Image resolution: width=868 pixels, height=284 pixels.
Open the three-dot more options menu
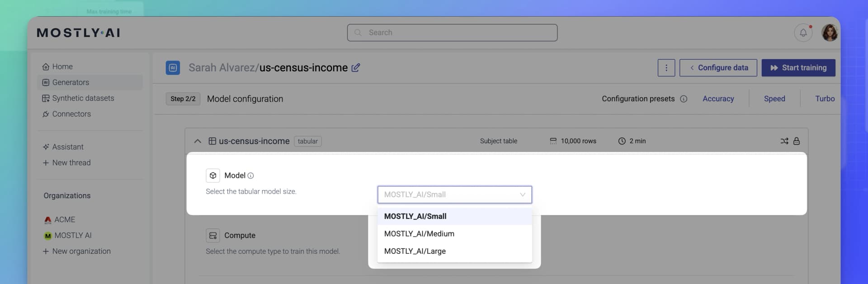click(x=666, y=68)
